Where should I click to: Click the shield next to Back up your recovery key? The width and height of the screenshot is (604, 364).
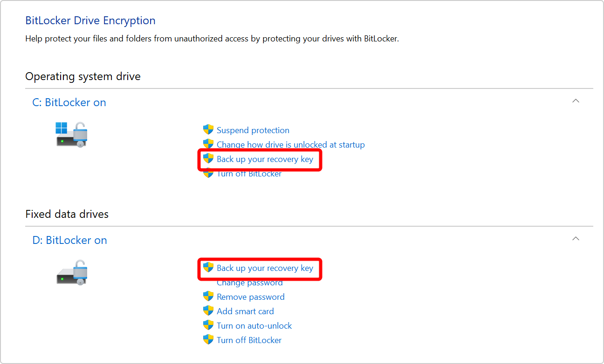tap(208, 159)
